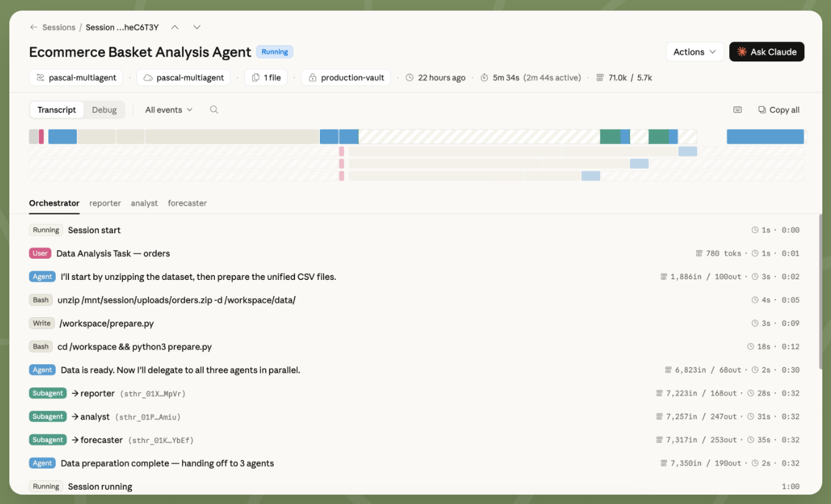Click the agent icon in the first pascal-multiagent chip

click(x=40, y=78)
